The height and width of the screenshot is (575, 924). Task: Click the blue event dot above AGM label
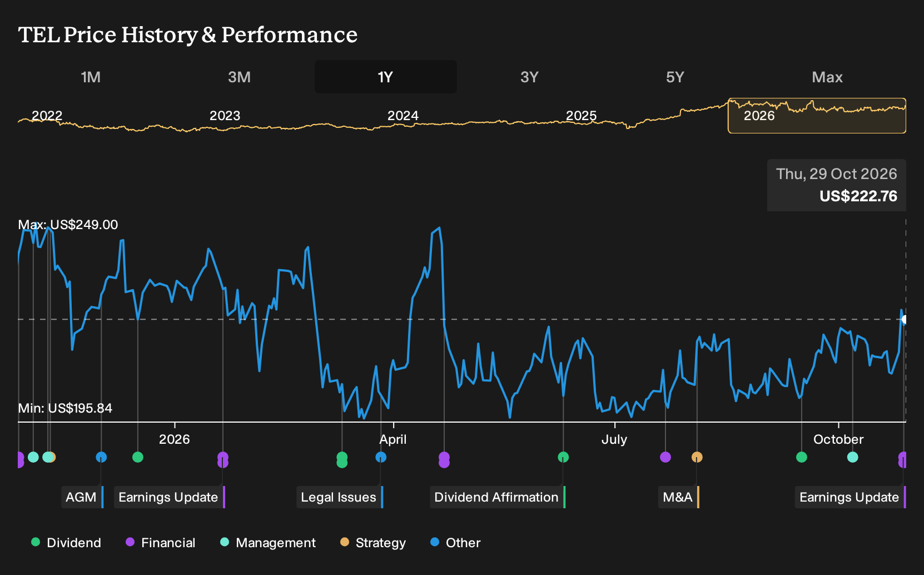point(101,457)
